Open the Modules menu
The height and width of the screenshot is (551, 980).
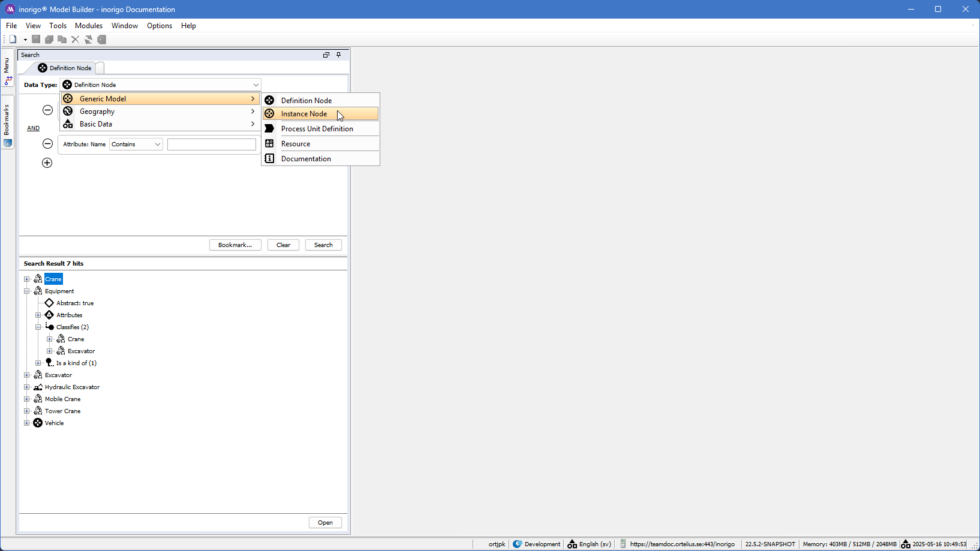(89, 26)
